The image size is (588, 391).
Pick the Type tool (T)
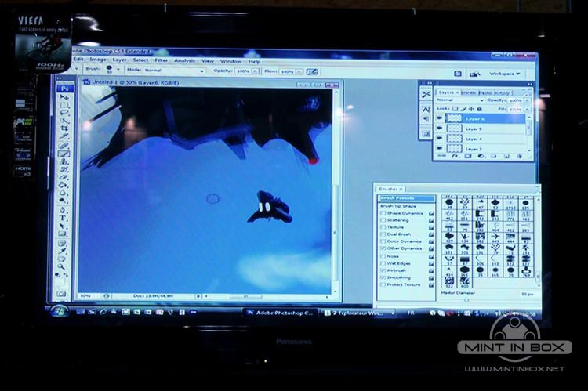click(62, 218)
